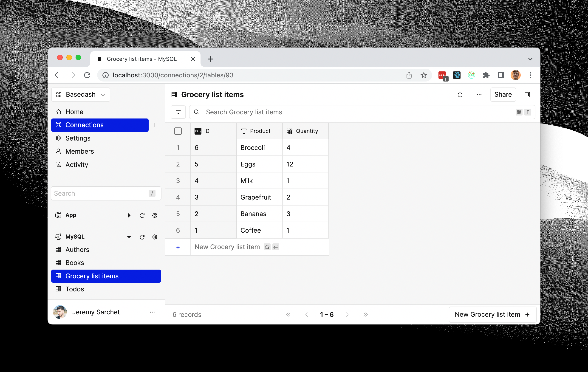Jump to the last page of records
588x372 pixels.
pos(365,315)
